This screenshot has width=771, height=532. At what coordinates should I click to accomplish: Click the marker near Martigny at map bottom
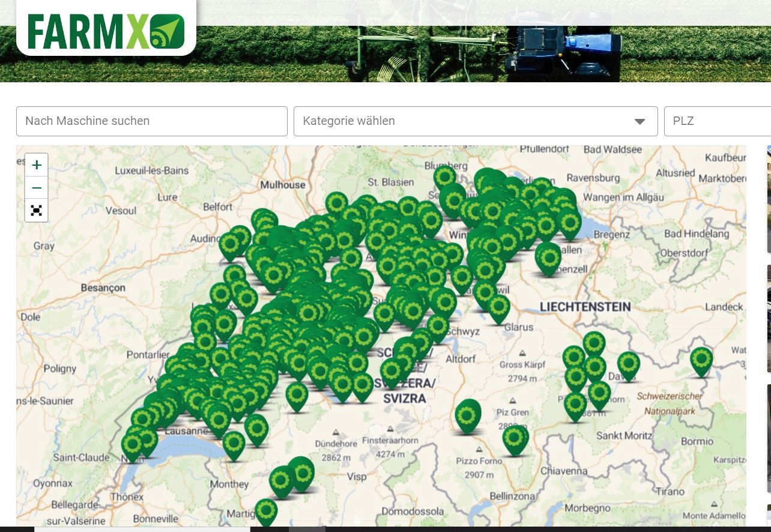pos(266,511)
